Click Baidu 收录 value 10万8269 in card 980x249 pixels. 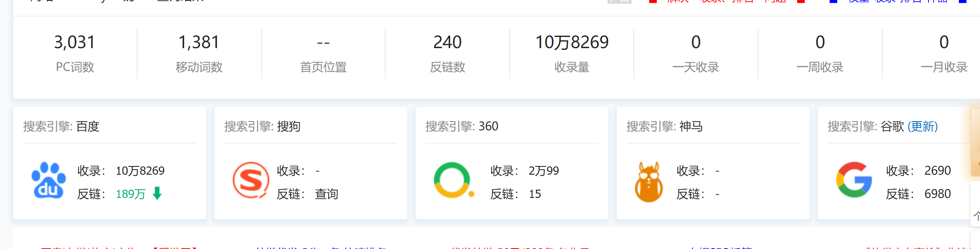(x=140, y=171)
